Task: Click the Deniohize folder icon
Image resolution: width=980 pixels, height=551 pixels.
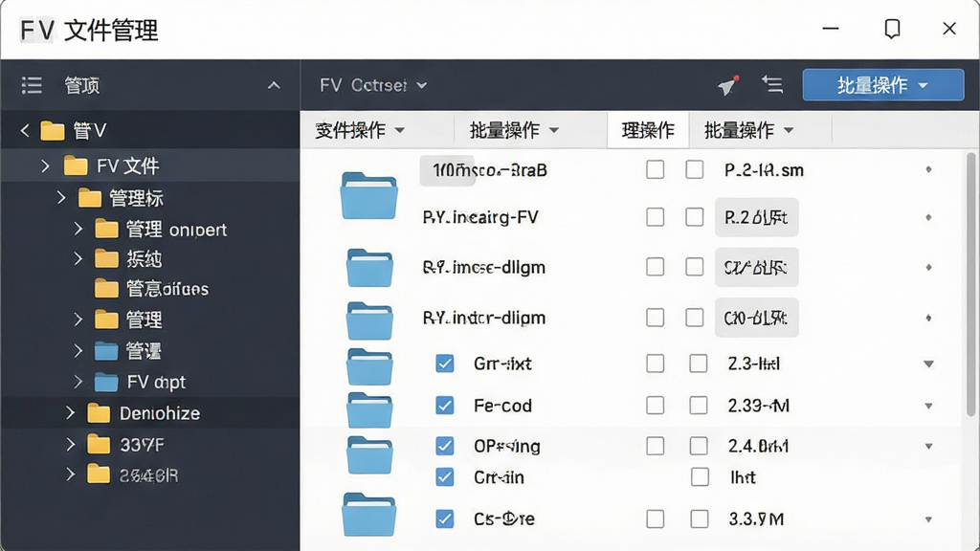Action: 99,413
